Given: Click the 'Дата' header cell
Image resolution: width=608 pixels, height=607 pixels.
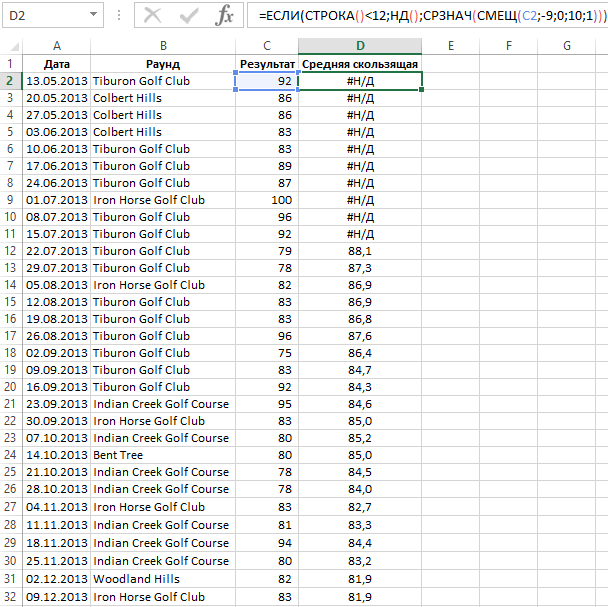Looking at the screenshot, I should [56, 64].
